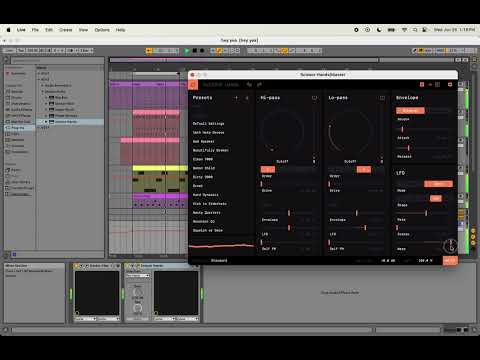Click the plus icon beside Presets
The width and height of the screenshot is (480, 360).
click(x=236, y=98)
